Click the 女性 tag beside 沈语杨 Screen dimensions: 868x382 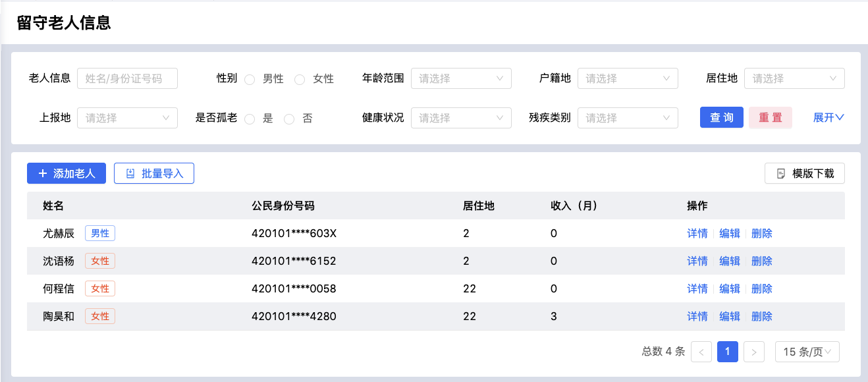(x=100, y=261)
